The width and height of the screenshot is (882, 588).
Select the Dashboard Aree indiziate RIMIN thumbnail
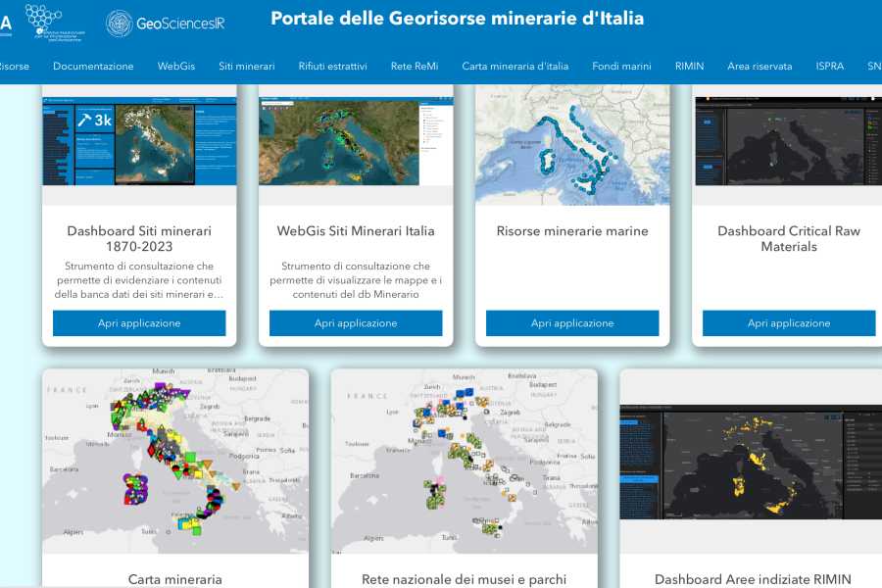point(751,461)
